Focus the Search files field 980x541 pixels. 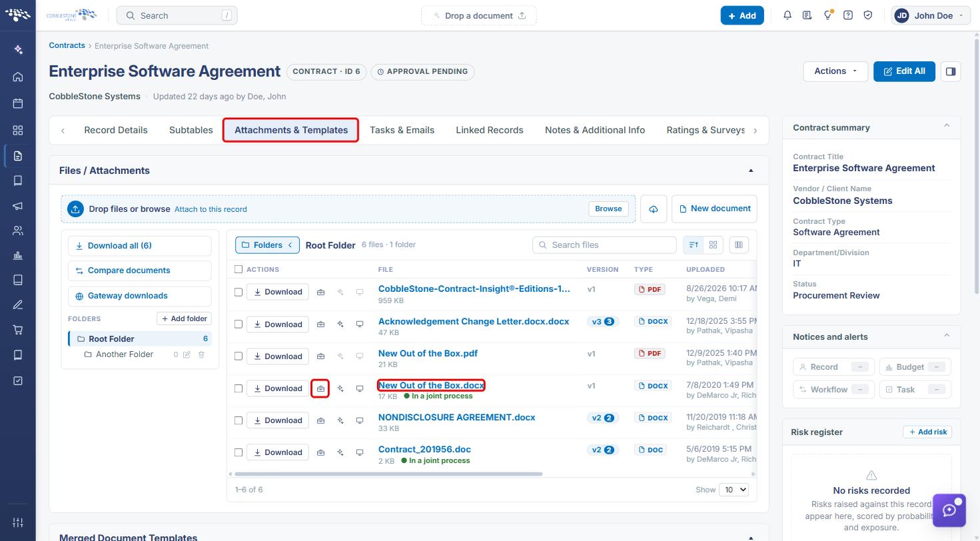pos(604,245)
